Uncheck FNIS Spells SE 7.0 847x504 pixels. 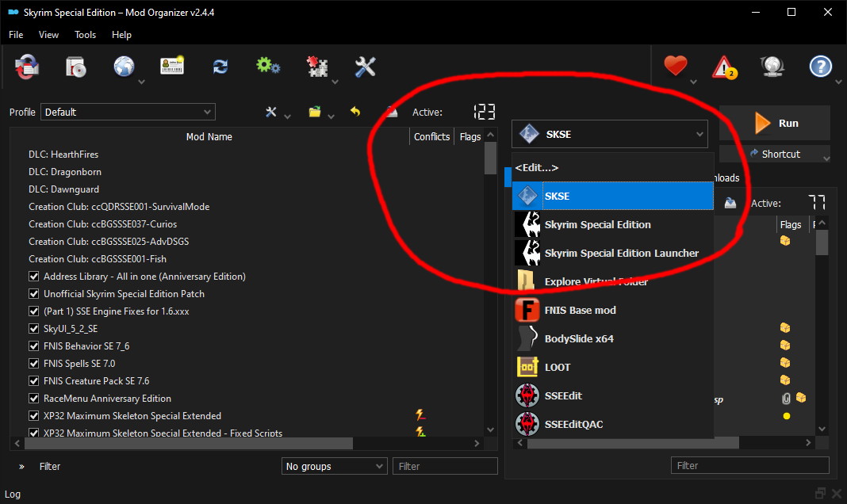[x=33, y=364]
